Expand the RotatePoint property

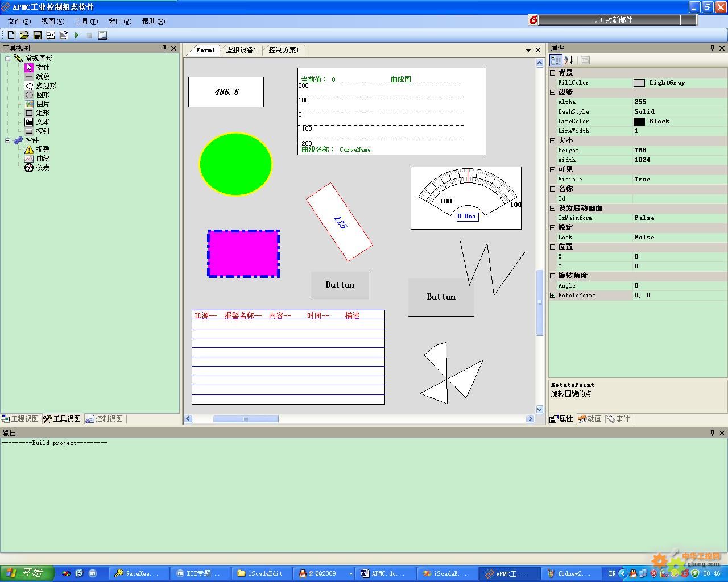(553, 295)
